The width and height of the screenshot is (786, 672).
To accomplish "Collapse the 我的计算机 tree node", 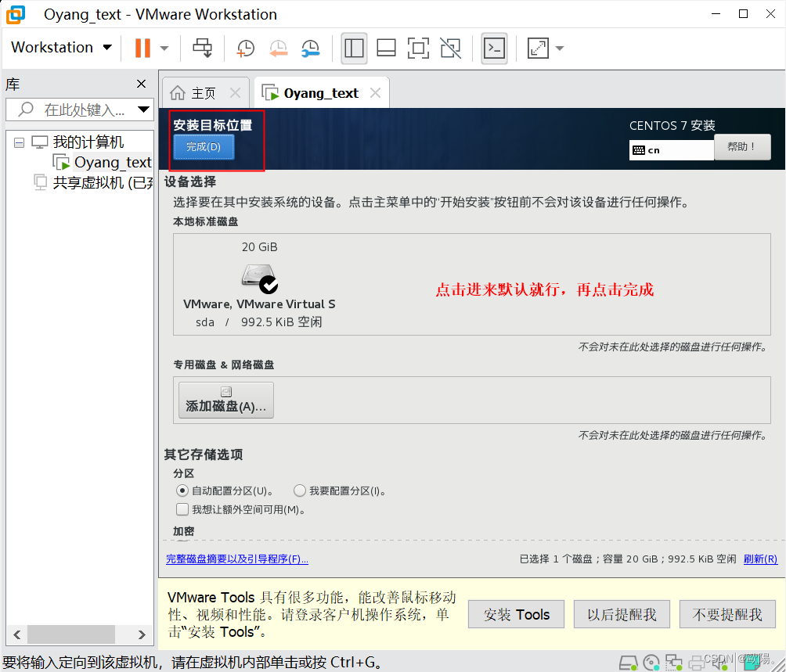I will pos(19,142).
